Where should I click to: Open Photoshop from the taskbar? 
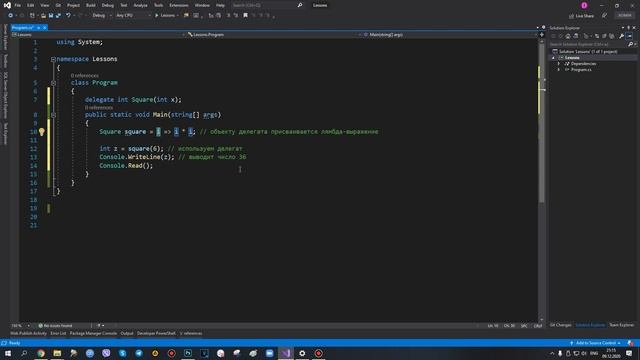click(x=188, y=353)
